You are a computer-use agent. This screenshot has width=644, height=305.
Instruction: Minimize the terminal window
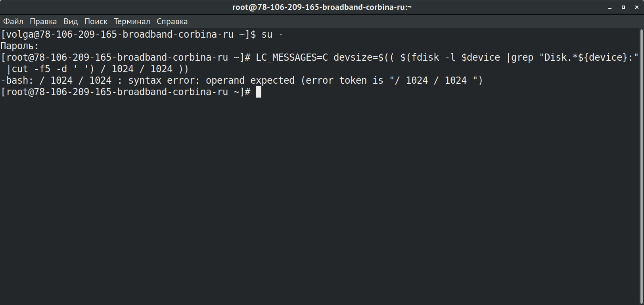[x=610, y=7]
